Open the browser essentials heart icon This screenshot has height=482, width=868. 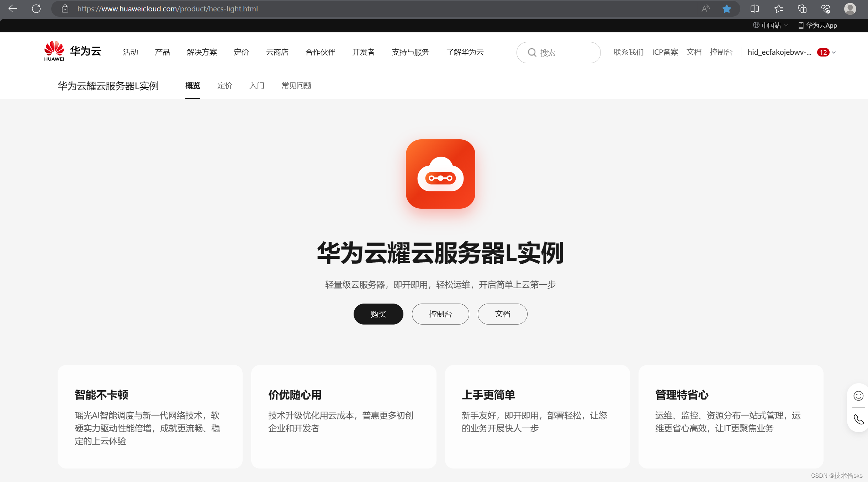pyautogui.click(x=826, y=9)
